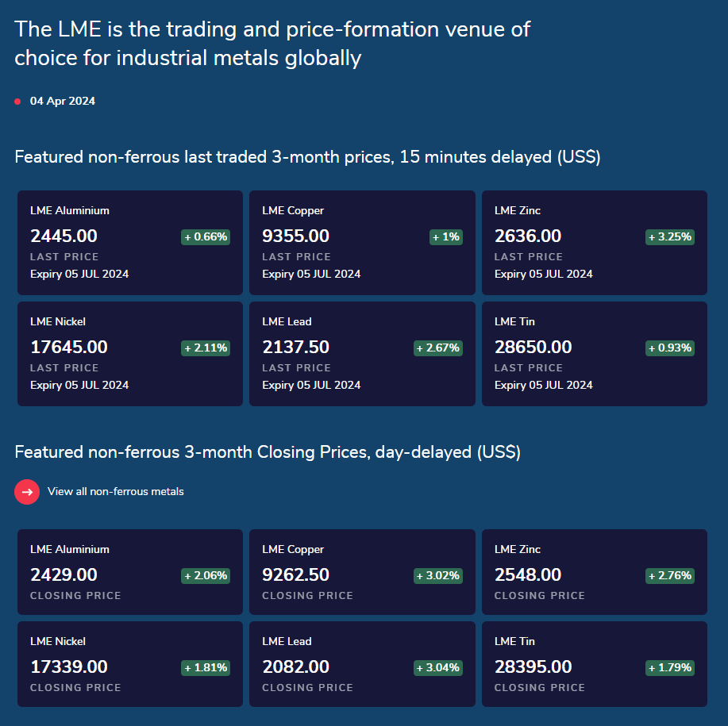728x726 pixels.
Task: Open LME Aluminium last price card
Action: (x=130, y=243)
